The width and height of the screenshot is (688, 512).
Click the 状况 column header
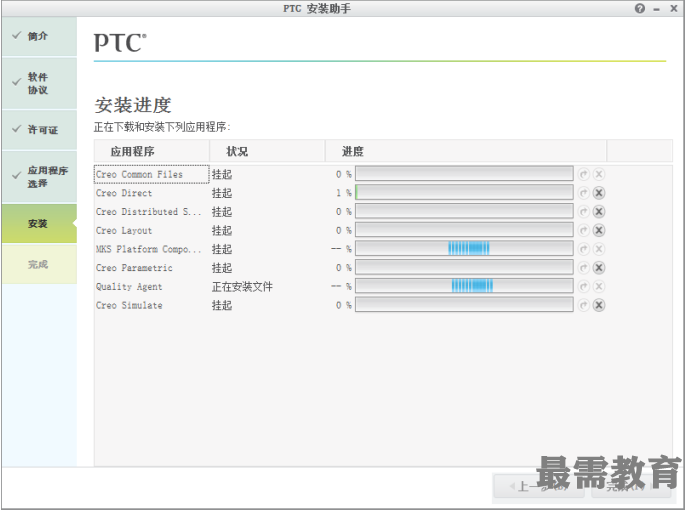pos(268,151)
